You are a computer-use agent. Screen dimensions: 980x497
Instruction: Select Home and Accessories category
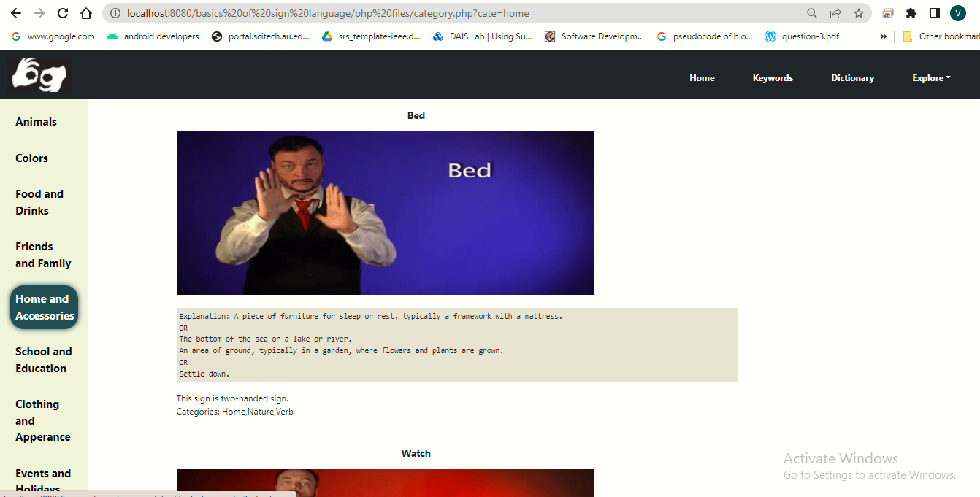[x=44, y=307]
